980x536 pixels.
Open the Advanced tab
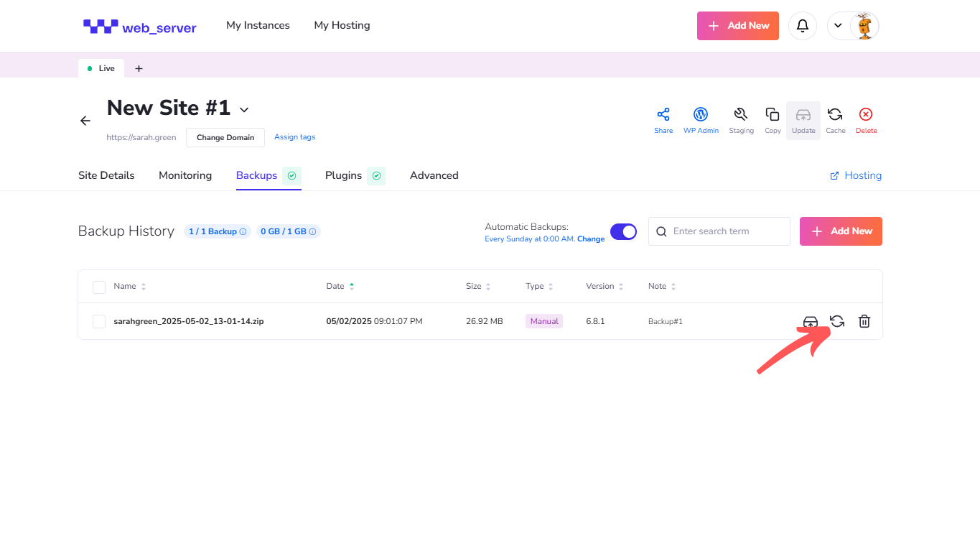[434, 175]
